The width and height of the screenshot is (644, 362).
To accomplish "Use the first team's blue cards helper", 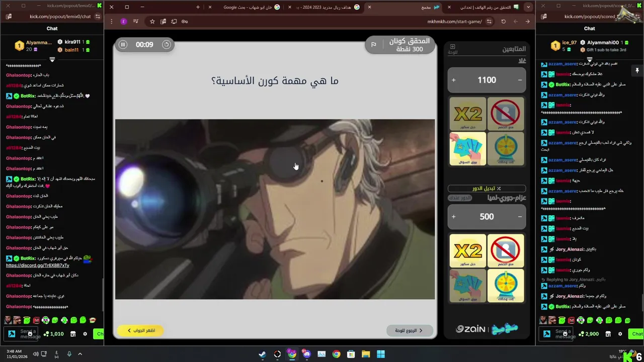I will coord(468,149).
